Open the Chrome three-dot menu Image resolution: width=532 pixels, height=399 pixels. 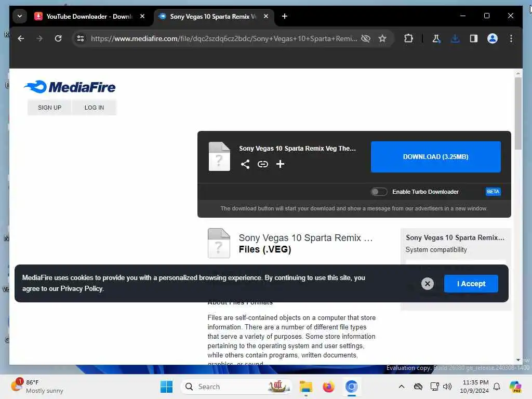[511, 38]
